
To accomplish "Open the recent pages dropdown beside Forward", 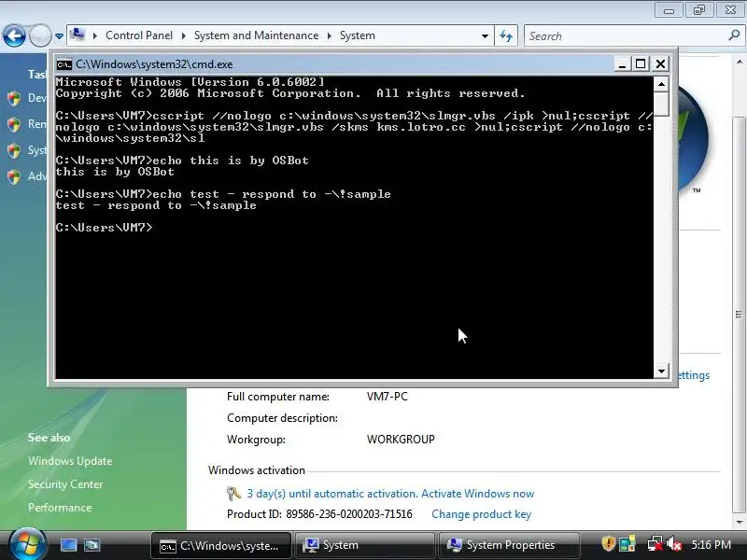I will [x=59, y=35].
